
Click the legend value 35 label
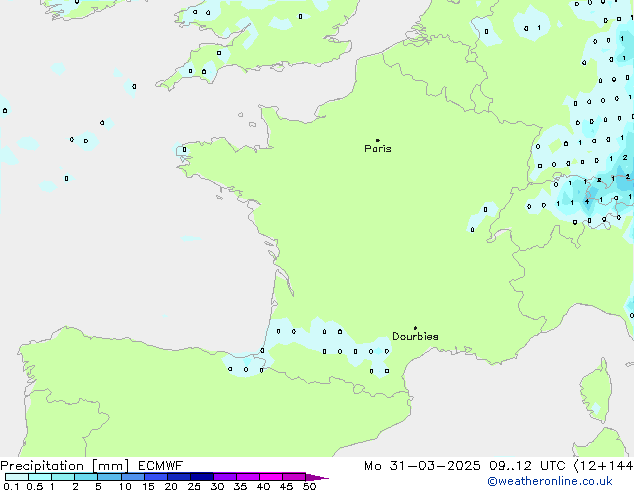coord(240,486)
